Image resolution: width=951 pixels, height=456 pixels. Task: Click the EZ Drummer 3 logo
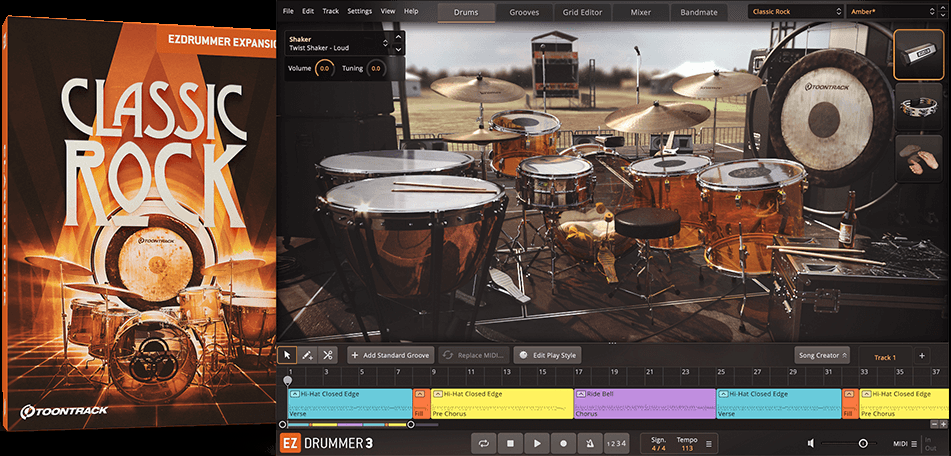point(327,443)
